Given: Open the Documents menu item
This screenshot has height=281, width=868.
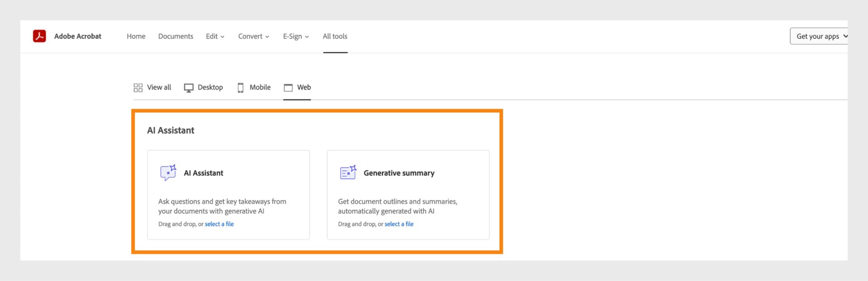Looking at the screenshot, I should pyautogui.click(x=175, y=36).
